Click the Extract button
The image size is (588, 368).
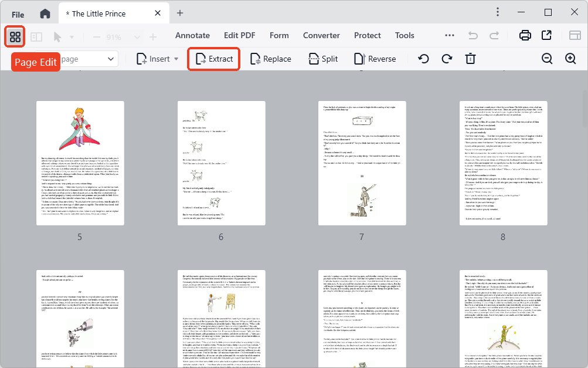pos(213,59)
